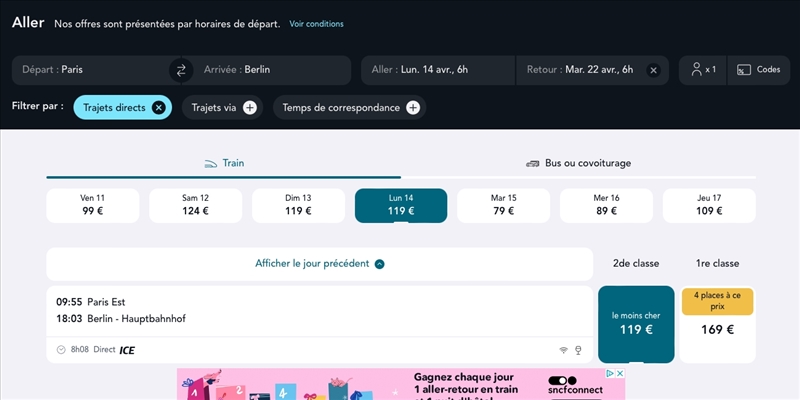
Task: Clear the return date Mar. 22 avr.
Action: 653,70
